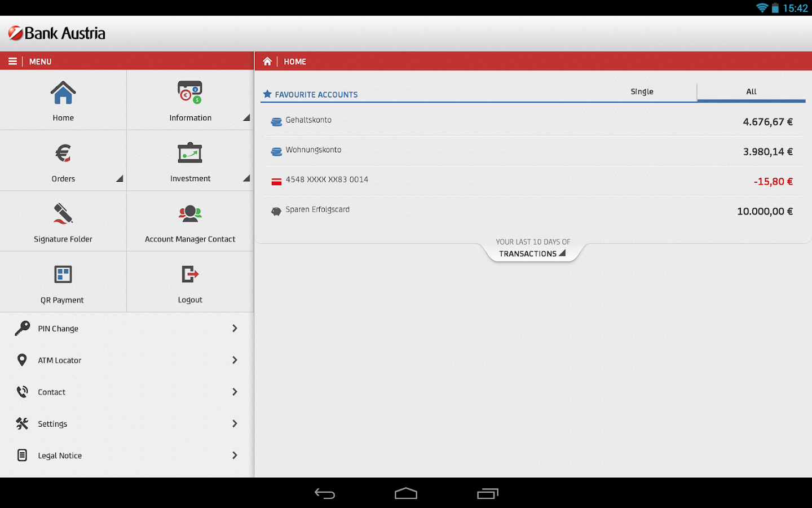This screenshot has height=508, width=812.
Task: Open PIN Change via its chevron
Action: 235,329
